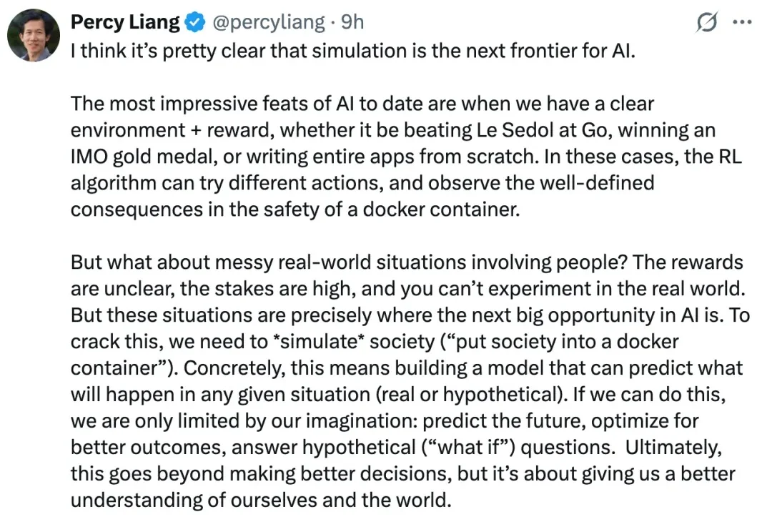Click the 9h timestamp
This screenshot has height=532, width=772.
[x=352, y=23]
